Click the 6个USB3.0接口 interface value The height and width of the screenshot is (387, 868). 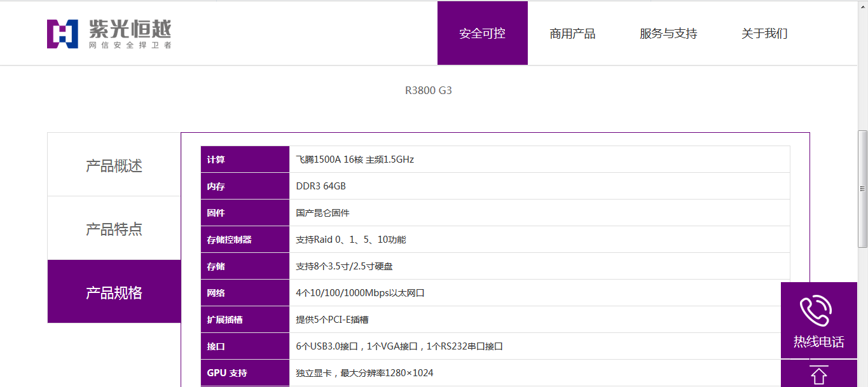(x=400, y=346)
